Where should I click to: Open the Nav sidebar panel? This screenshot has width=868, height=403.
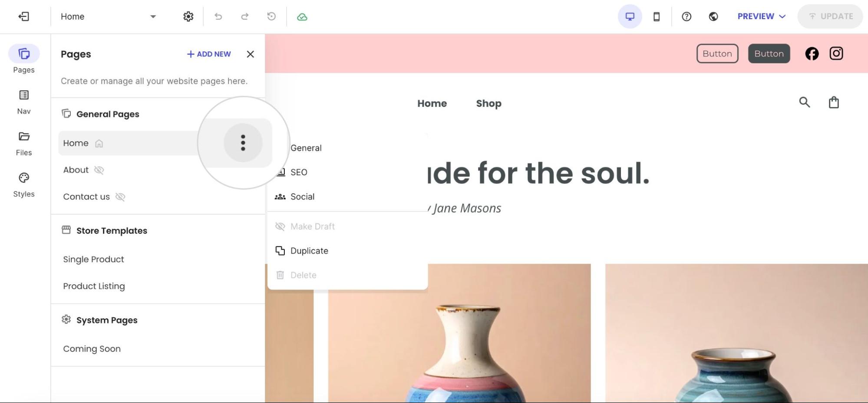[x=24, y=102]
